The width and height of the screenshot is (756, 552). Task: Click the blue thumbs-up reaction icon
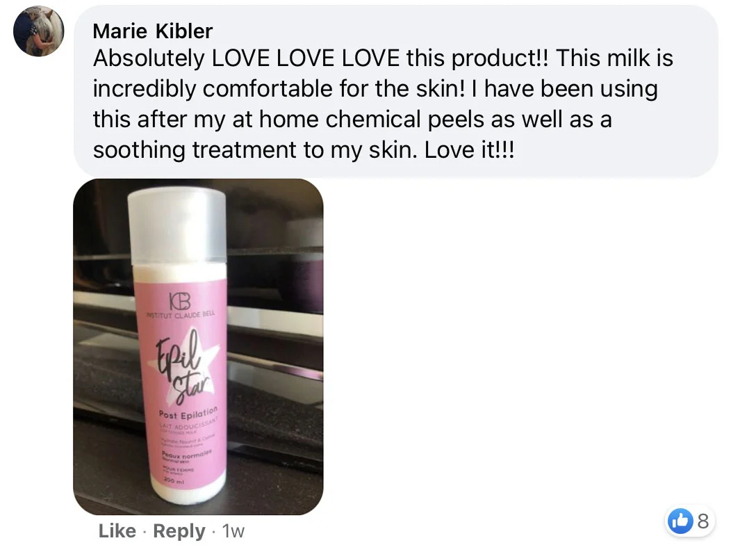(x=680, y=521)
